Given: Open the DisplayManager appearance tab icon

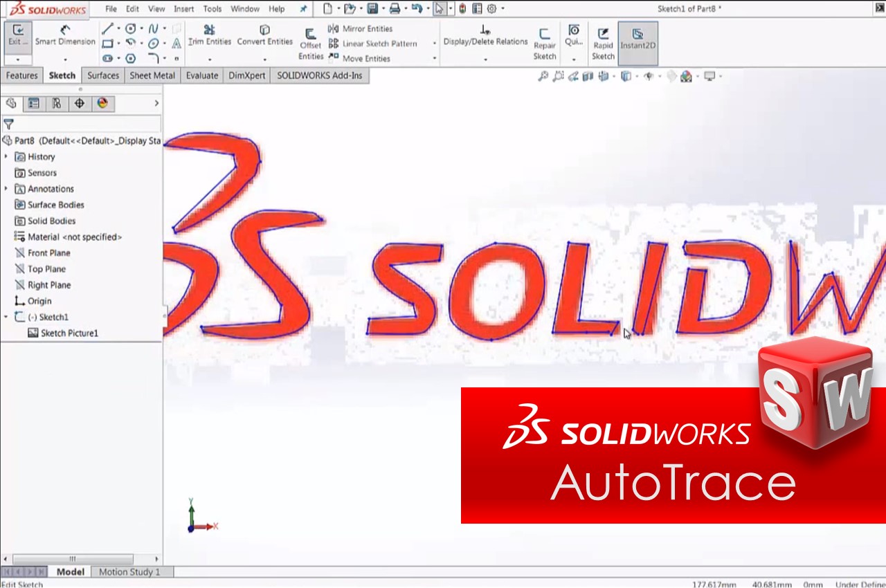Looking at the screenshot, I should coord(102,103).
